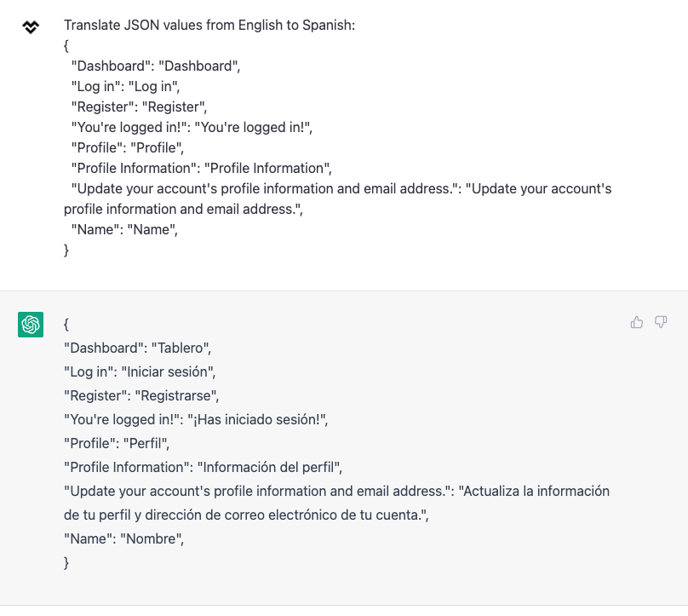Click the prompt line "Log in": "Log in"
688x616 pixels.
(125, 87)
